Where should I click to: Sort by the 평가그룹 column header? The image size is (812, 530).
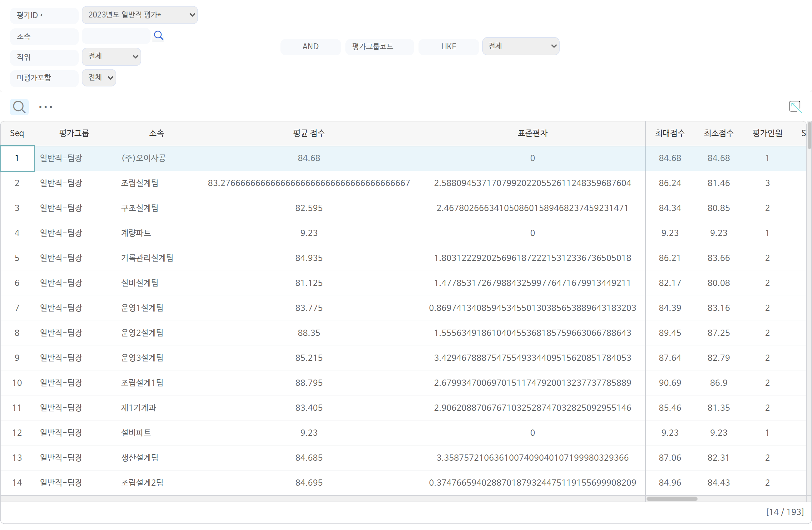click(74, 133)
